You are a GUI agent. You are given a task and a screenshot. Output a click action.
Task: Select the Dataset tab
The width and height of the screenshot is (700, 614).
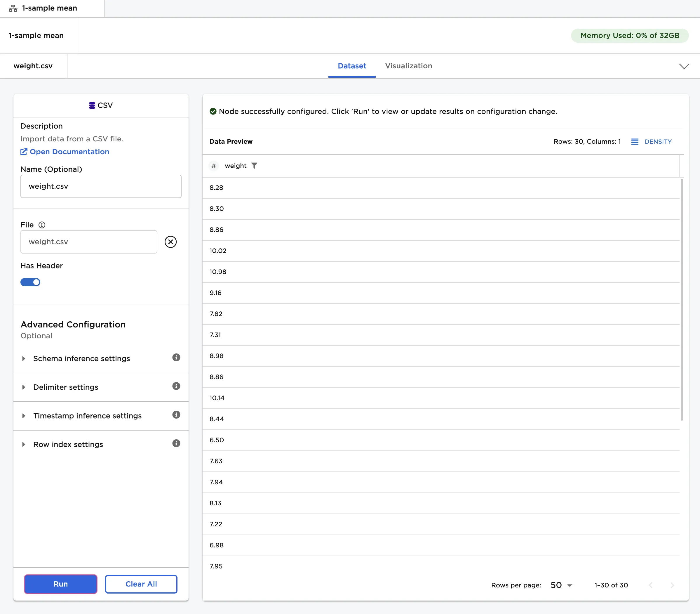[x=352, y=66]
